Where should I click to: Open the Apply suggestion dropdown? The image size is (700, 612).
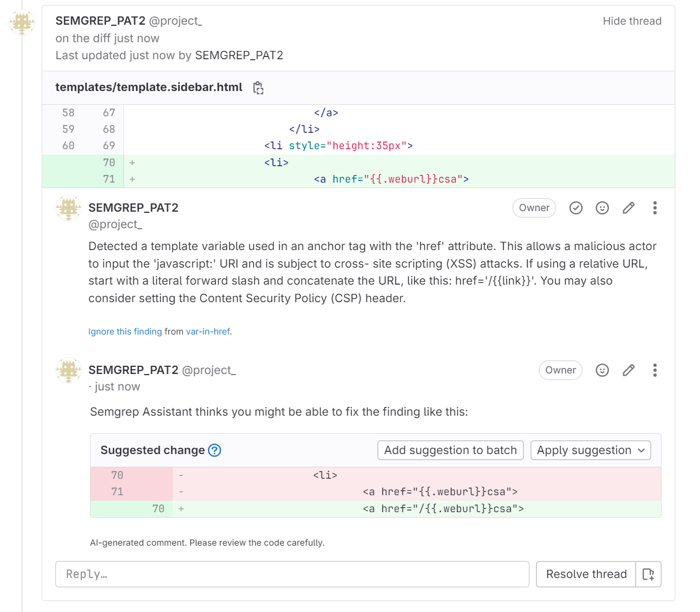[x=590, y=450]
